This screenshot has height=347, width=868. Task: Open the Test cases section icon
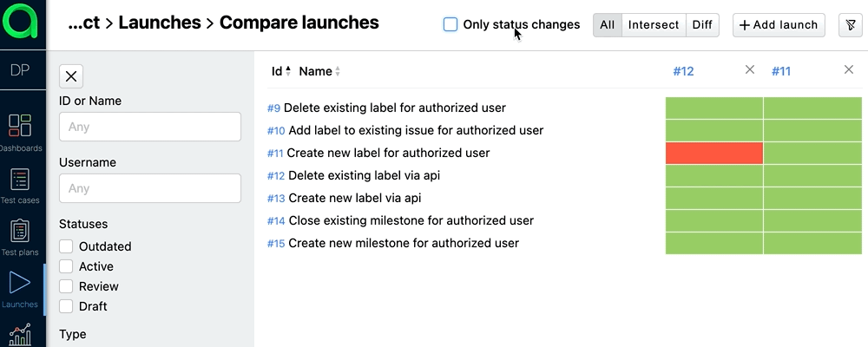pyautogui.click(x=19, y=180)
